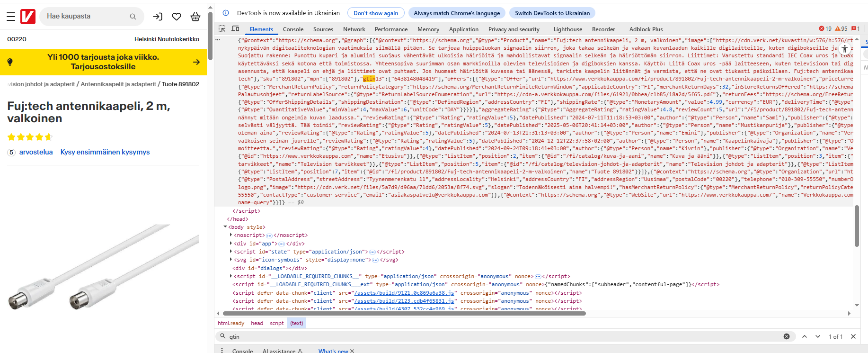Open the hamburger menu on Verkkokauppa site
The image size is (868, 353).
click(11, 17)
